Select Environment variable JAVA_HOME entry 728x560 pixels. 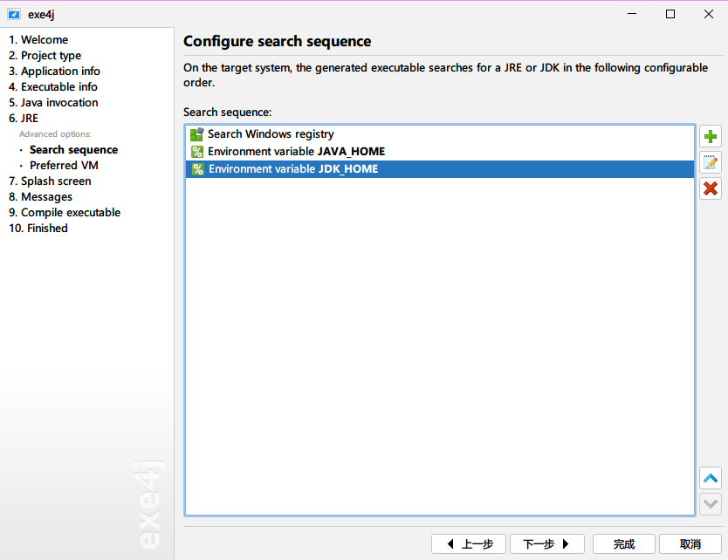[296, 152]
